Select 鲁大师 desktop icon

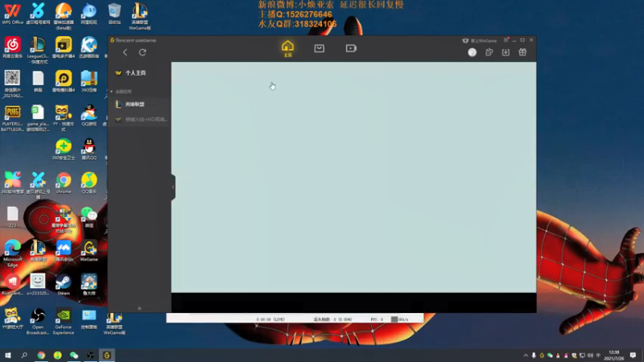89,285
